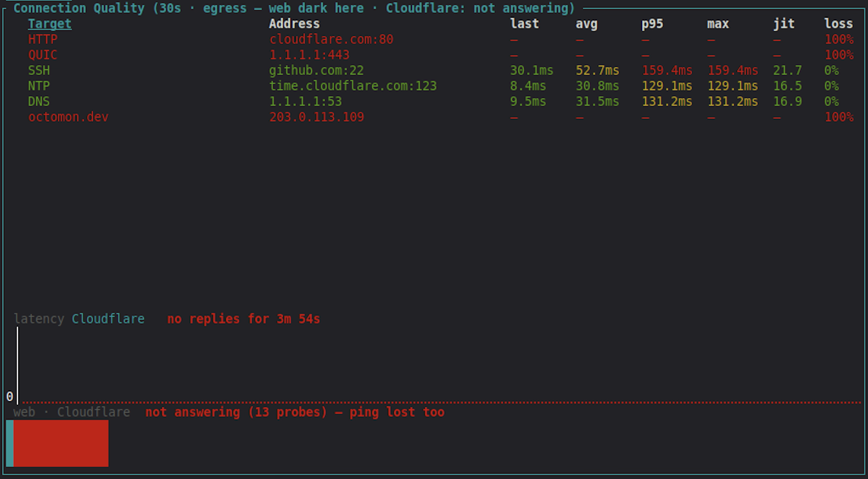The width and height of the screenshot is (868, 479).
Task: Select the DNS target row name
Action: (39, 101)
